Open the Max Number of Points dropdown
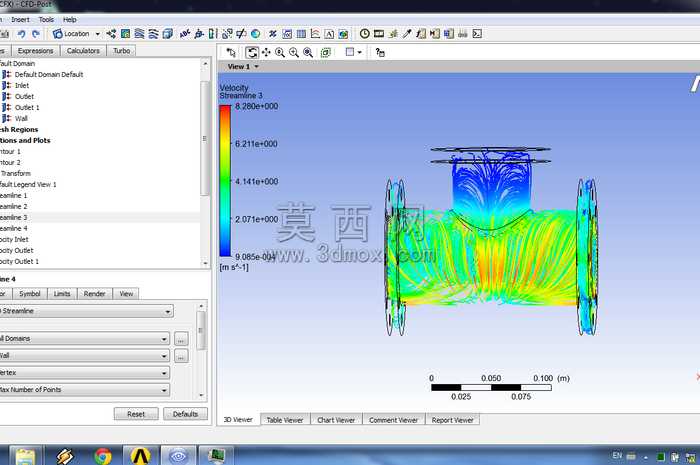 pos(84,390)
